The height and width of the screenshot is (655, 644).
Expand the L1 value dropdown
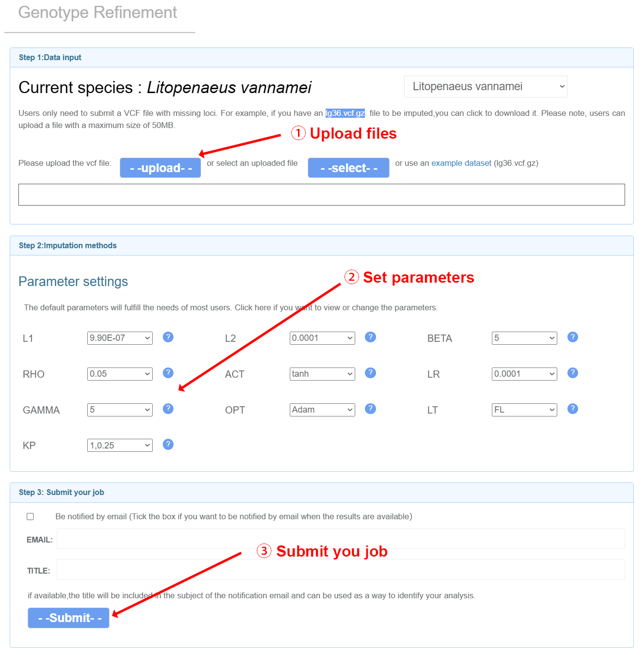click(x=120, y=338)
